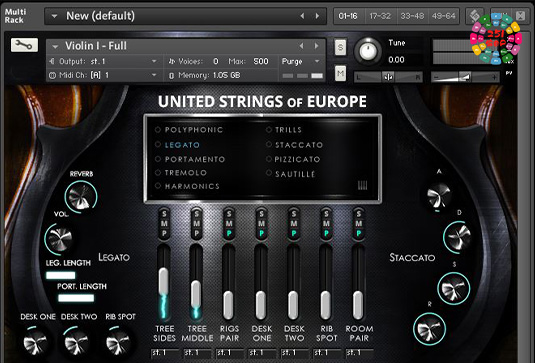
Task: Switch to instrument page 49-64
Action: tap(443, 16)
